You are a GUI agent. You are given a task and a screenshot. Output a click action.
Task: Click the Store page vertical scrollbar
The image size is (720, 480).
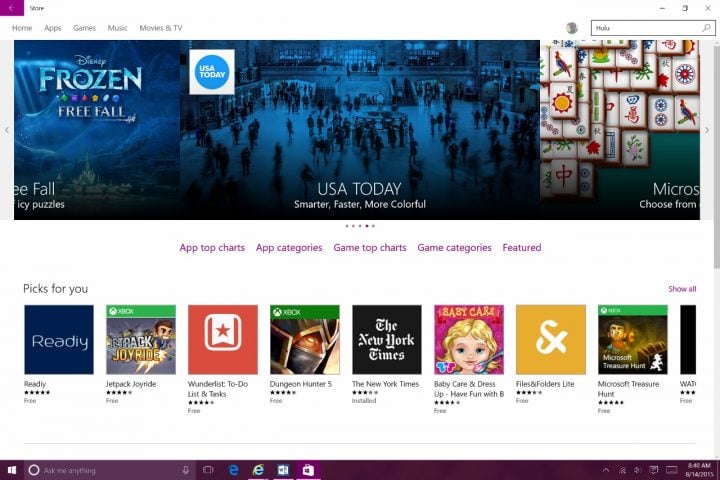pyautogui.click(x=716, y=156)
